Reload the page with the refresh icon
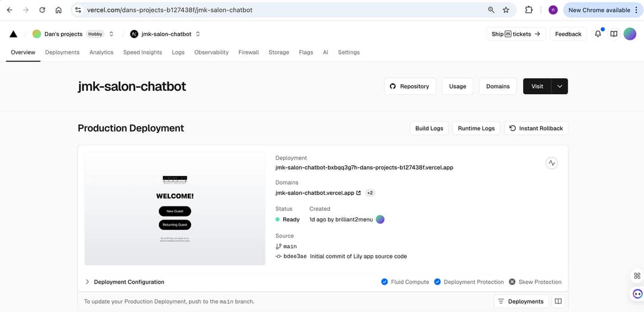644x312 pixels. coord(42,10)
